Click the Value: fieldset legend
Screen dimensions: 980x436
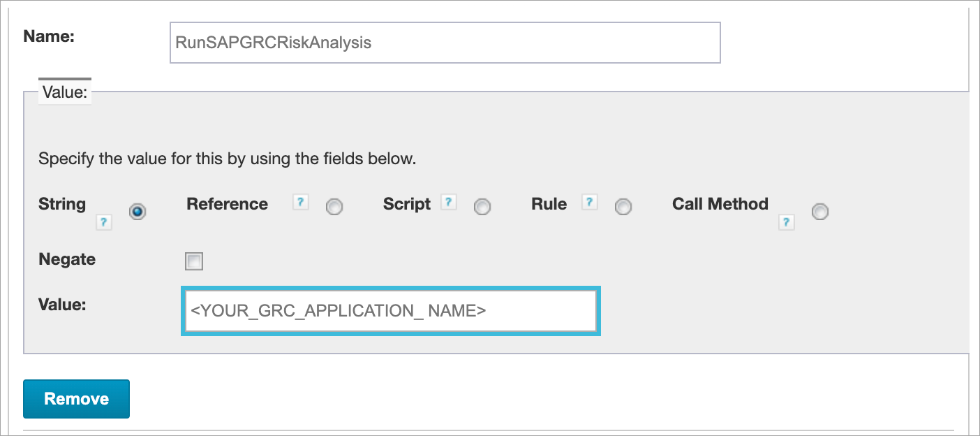[x=65, y=92]
